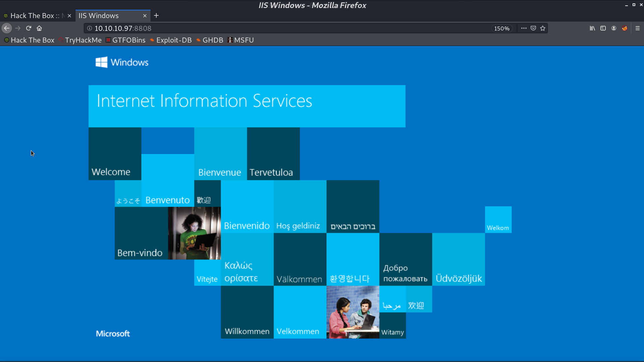Screen dimensions: 644x362
Task: Click the Bienvenido tile
Action: [247, 206]
